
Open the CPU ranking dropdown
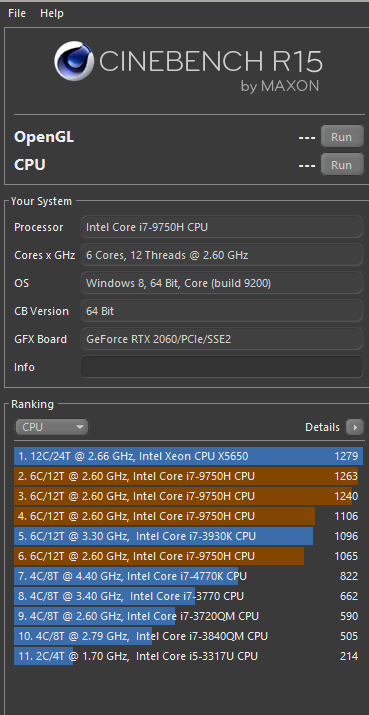[x=52, y=427]
